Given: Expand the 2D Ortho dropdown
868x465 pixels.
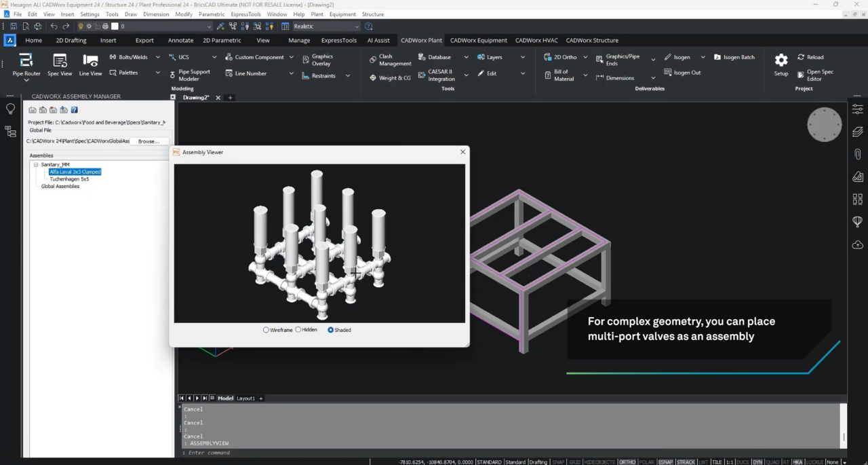Looking at the screenshot, I should pyautogui.click(x=585, y=57).
